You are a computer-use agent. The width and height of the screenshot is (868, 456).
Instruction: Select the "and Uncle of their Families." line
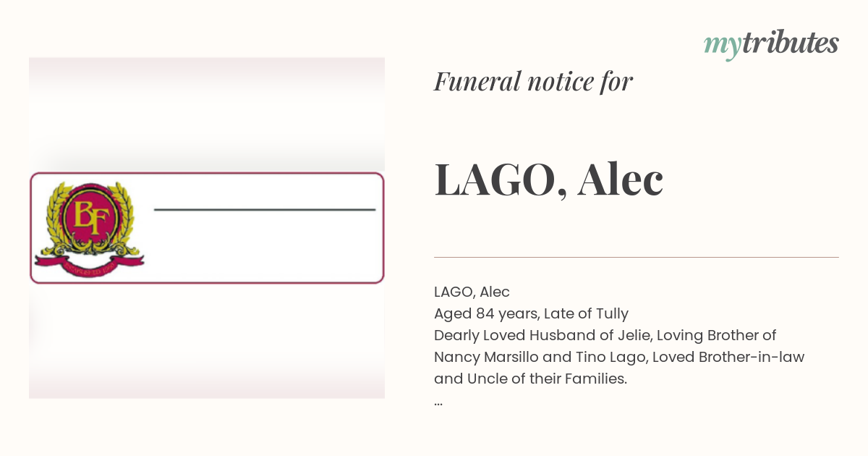530,379
